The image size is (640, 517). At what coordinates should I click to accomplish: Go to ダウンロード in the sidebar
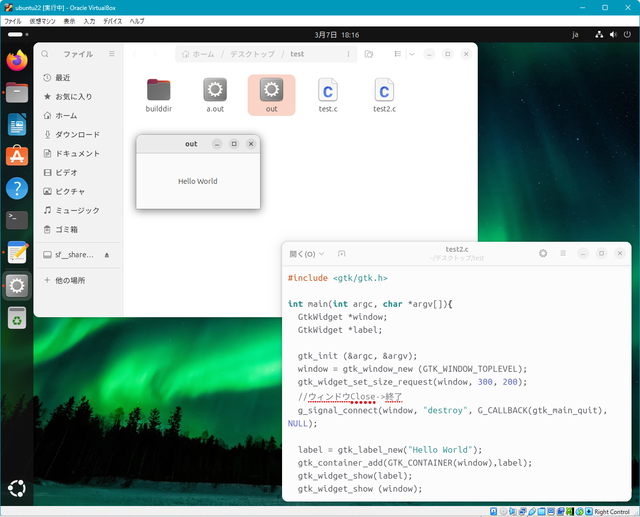click(77, 135)
